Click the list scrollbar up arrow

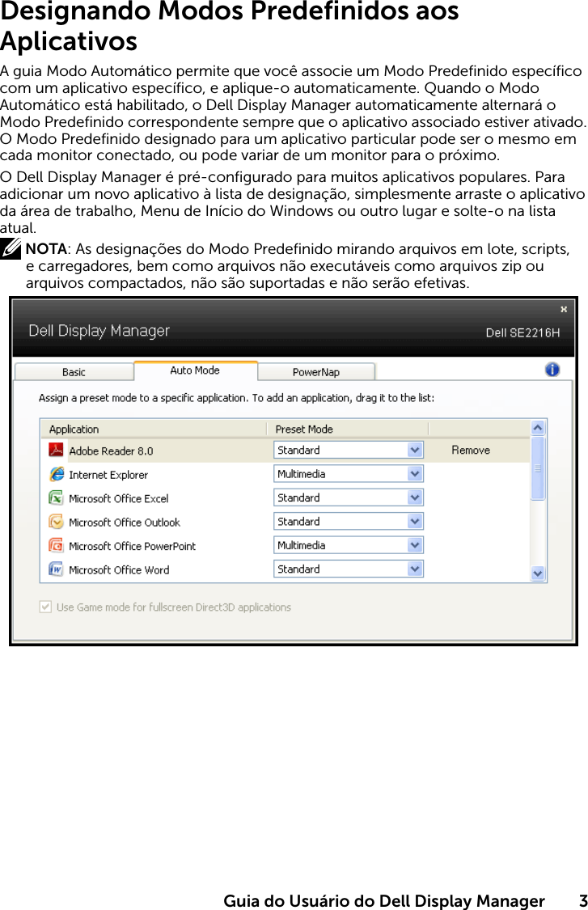coord(538,428)
